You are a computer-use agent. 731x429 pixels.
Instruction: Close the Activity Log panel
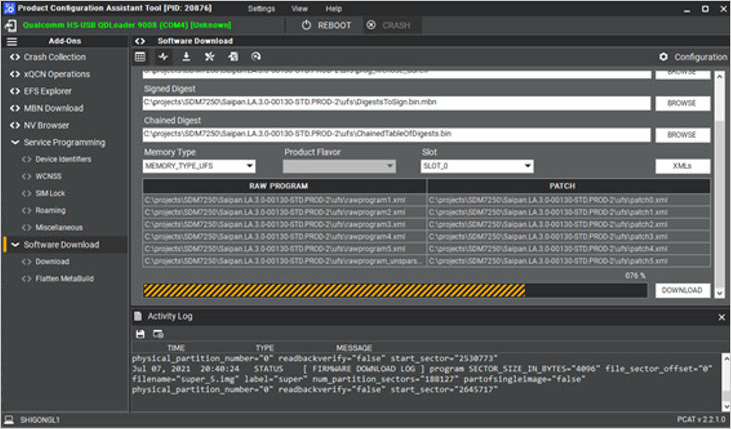pyautogui.click(x=721, y=317)
